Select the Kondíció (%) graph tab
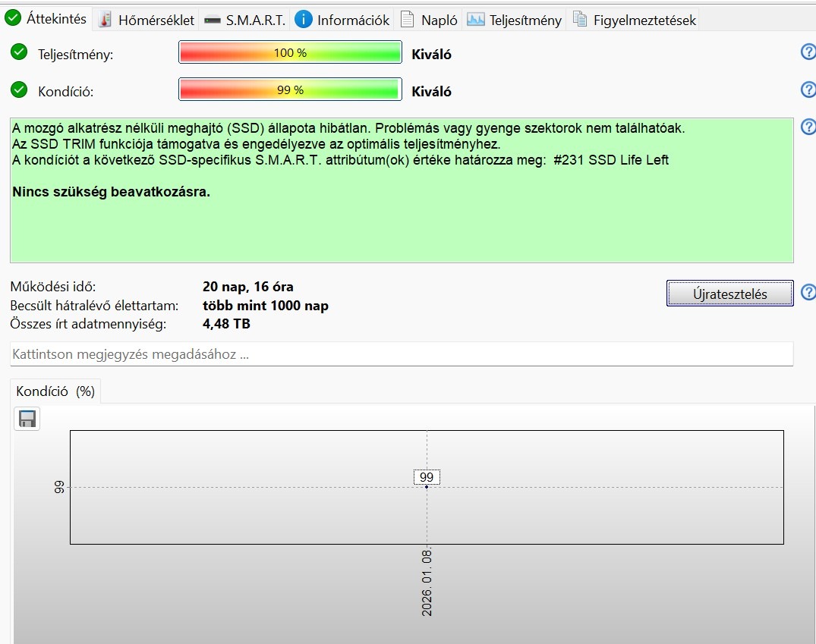The image size is (816, 644). [55, 391]
